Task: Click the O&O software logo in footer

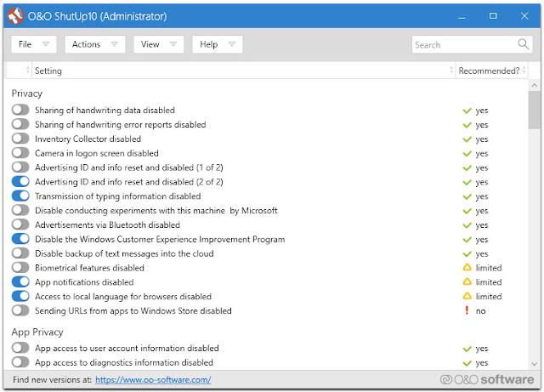Action: coord(487,379)
